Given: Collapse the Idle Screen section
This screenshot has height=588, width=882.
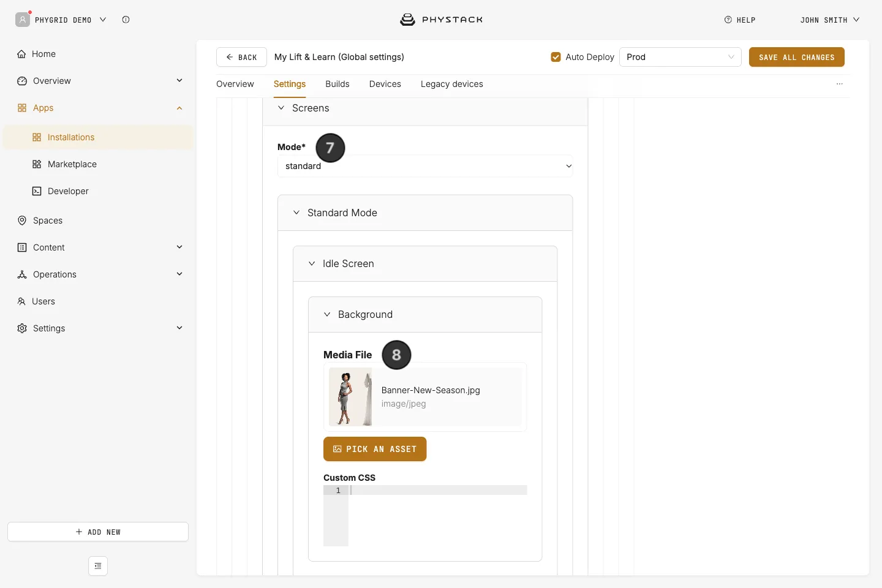Looking at the screenshot, I should click(x=312, y=263).
